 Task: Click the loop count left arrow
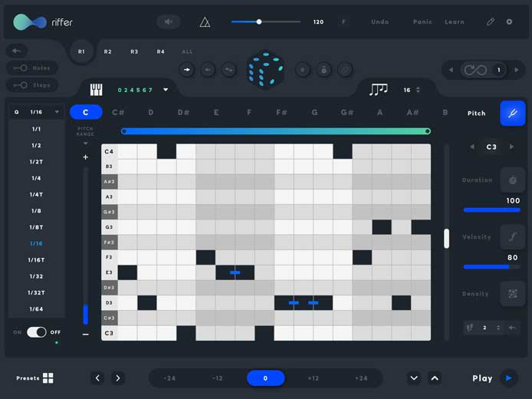point(451,70)
